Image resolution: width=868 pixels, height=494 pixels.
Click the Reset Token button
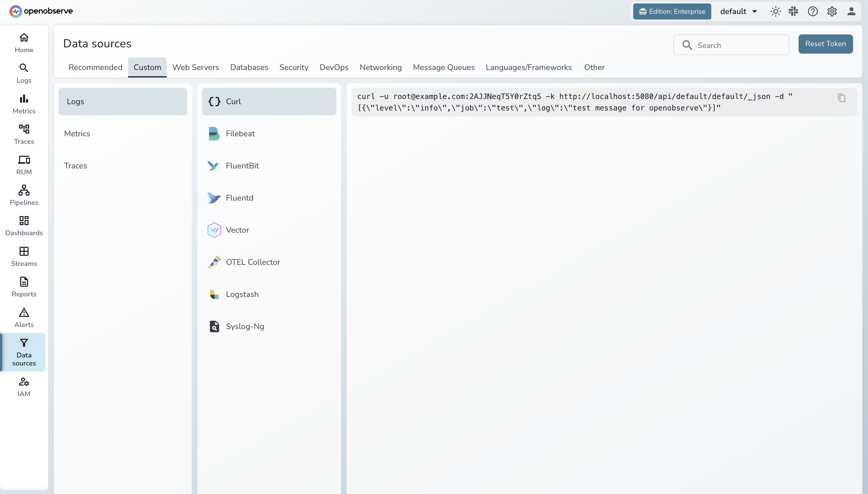[825, 43]
